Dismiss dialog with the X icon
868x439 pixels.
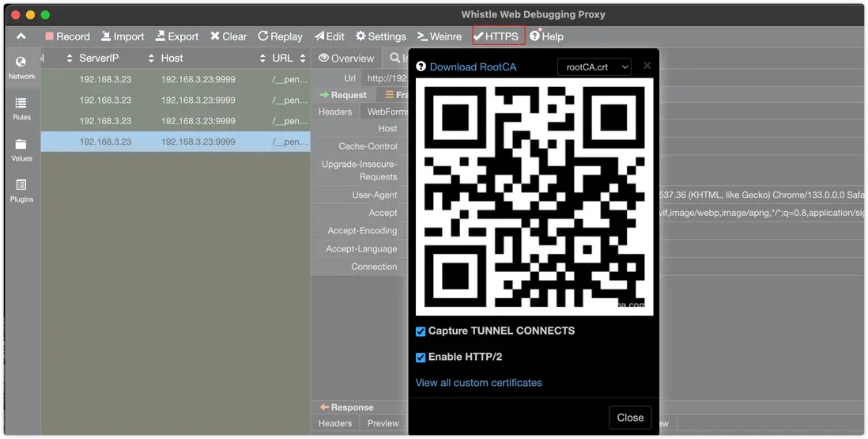(x=647, y=66)
